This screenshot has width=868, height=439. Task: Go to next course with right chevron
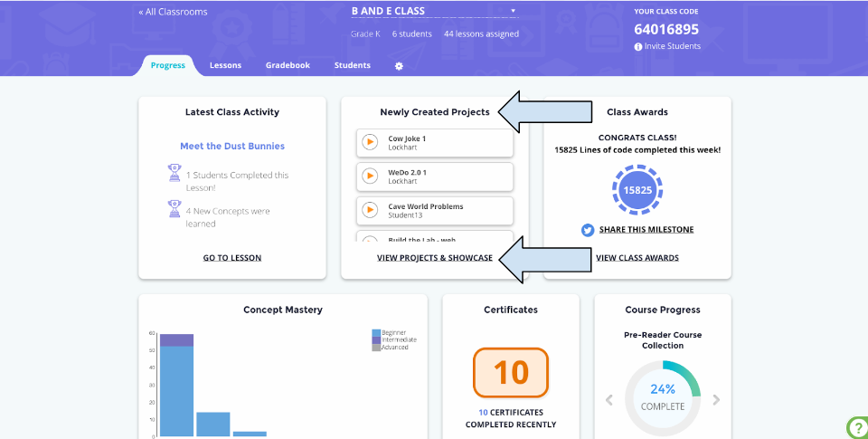pyautogui.click(x=716, y=400)
